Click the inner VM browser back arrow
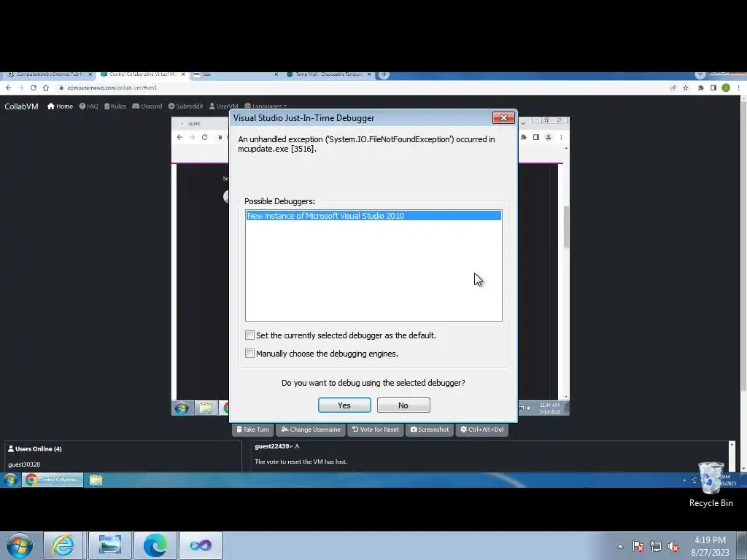Image resolution: width=747 pixels, height=560 pixels. 179,137
